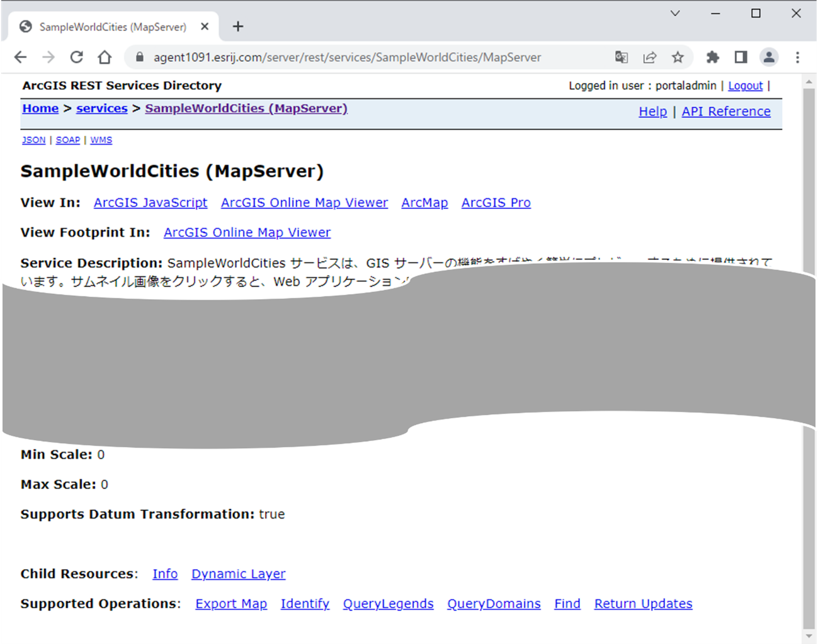Open the QueryLegends operation
Viewport: 818px width, 644px height.
(389, 604)
